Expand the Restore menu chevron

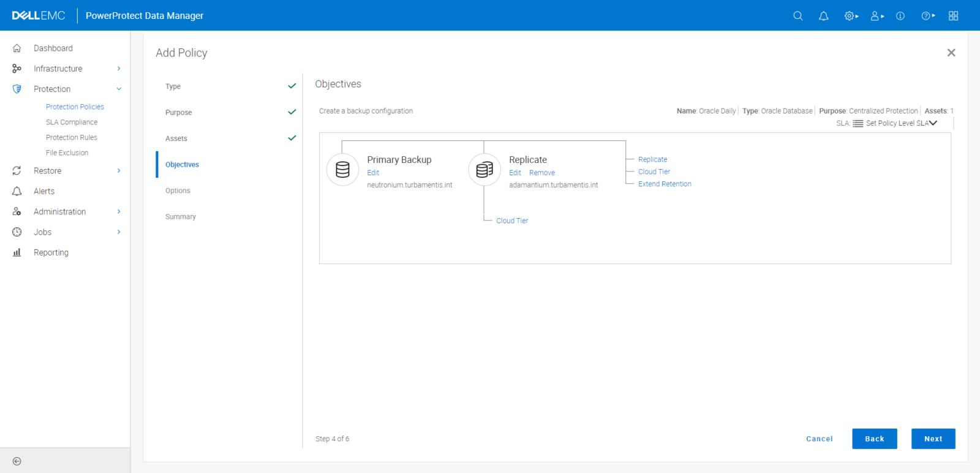point(119,171)
